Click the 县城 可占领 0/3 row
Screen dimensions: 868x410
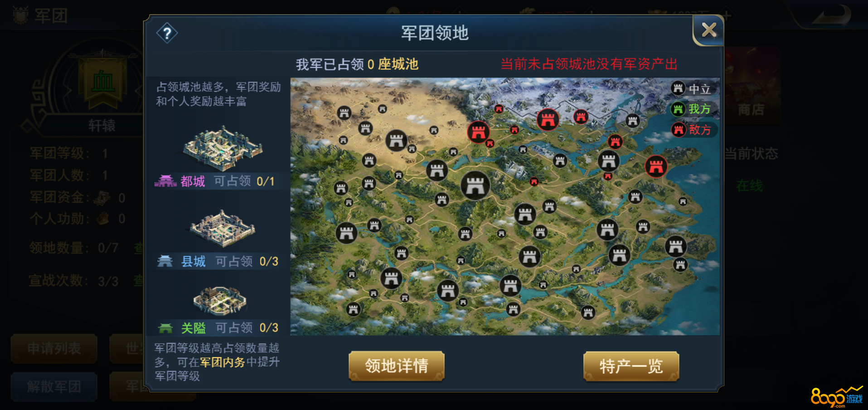[218, 261]
